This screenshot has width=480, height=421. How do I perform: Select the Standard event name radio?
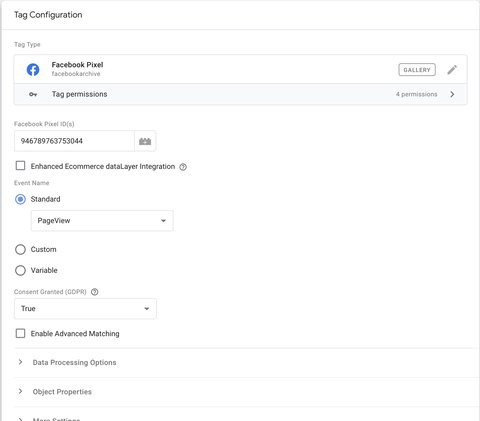click(x=20, y=199)
